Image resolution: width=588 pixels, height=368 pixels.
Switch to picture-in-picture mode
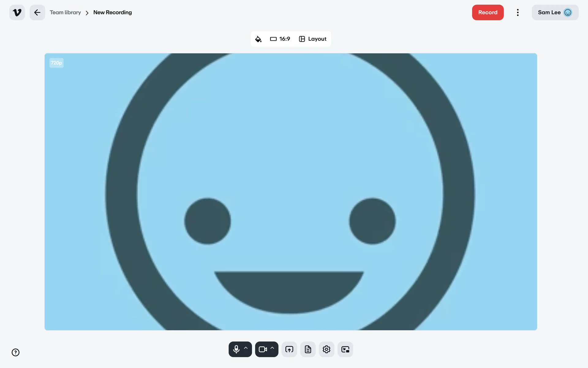345,349
